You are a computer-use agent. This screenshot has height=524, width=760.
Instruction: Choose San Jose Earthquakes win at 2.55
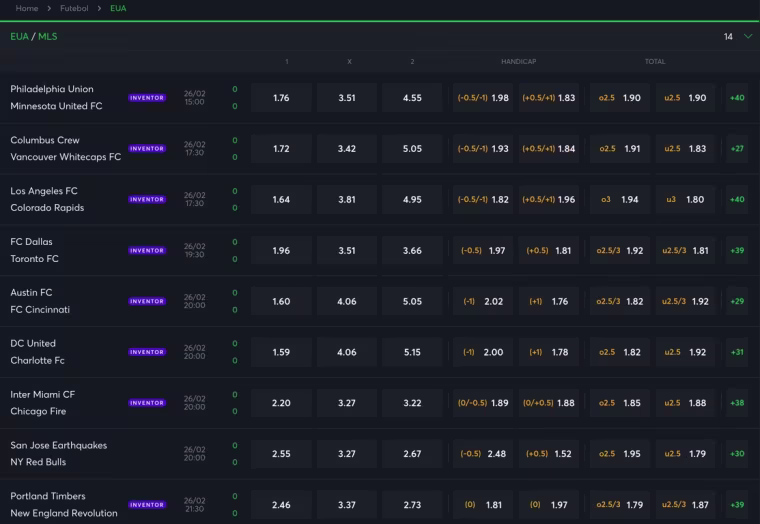pos(281,454)
